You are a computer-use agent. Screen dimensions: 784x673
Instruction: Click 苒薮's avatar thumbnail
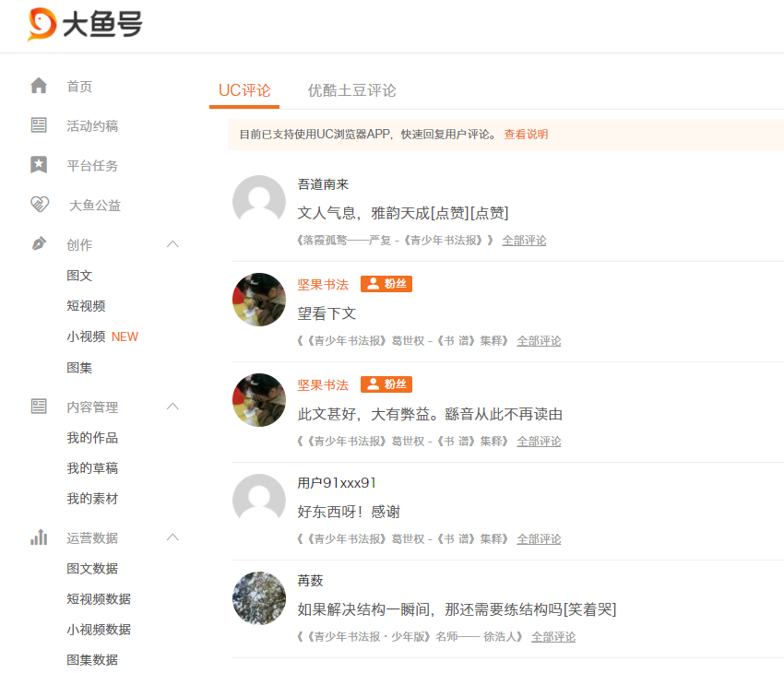[259, 598]
